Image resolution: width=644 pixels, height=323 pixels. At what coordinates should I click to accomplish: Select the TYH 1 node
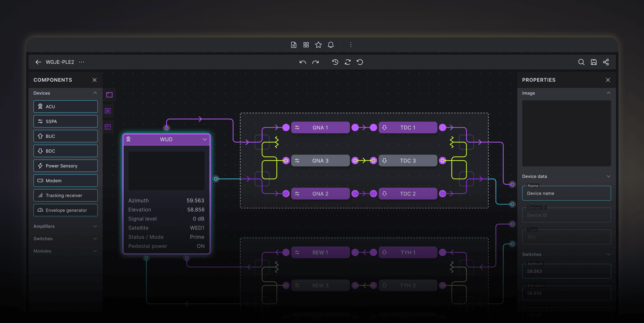coord(408,252)
